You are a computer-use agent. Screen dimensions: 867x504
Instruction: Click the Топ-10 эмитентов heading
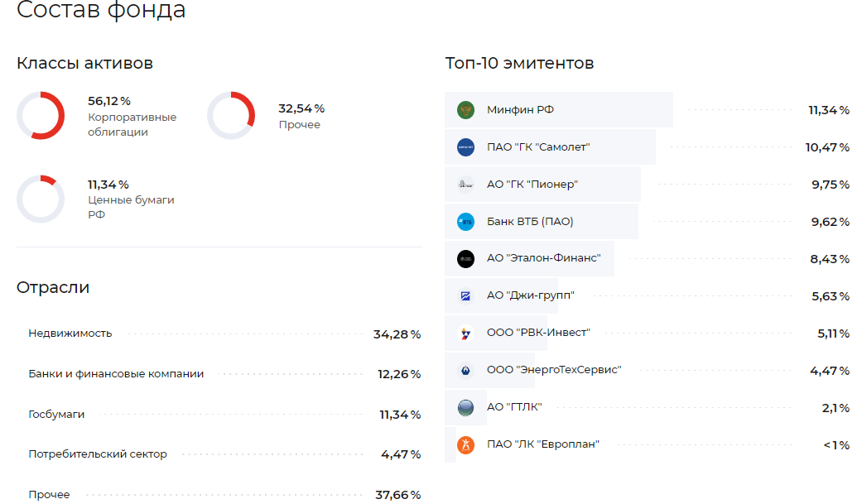coord(519,64)
